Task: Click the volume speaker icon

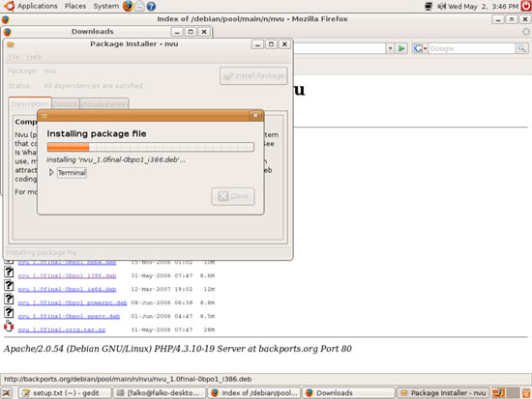Action: pyautogui.click(x=441, y=6)
